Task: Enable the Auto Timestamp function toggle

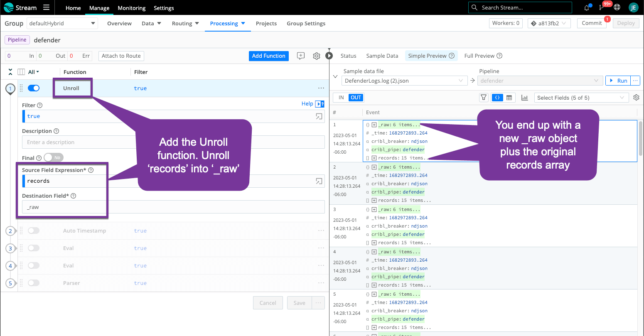Action: 34,231
